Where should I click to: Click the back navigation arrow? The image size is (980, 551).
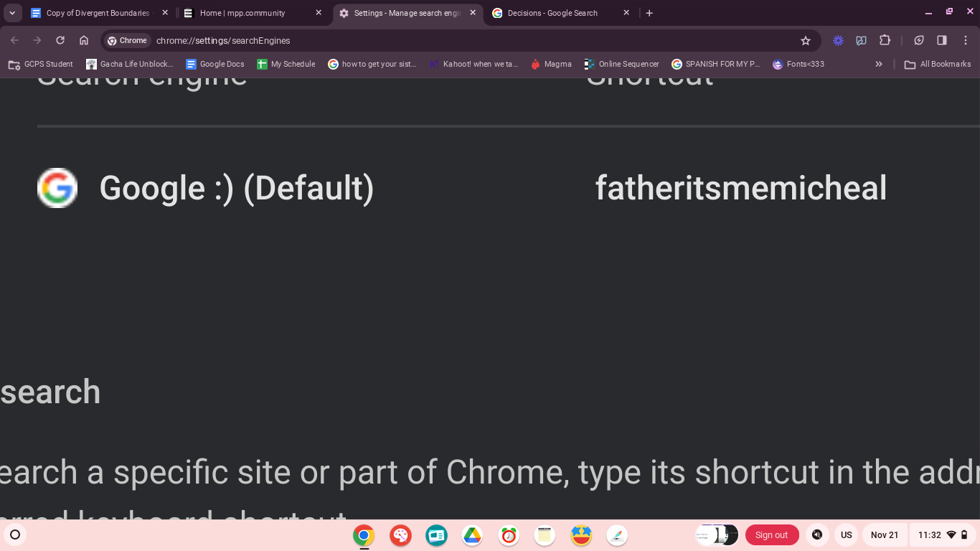(x=14, y=40)
